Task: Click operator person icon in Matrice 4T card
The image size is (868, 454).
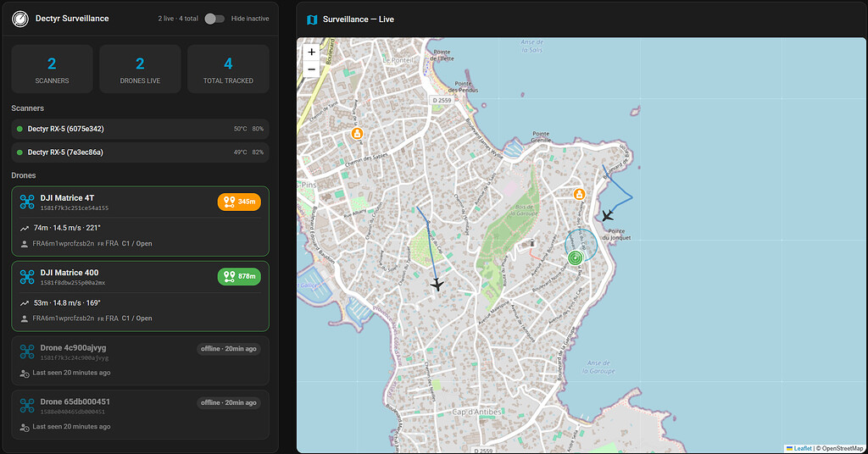Action: [x=25, y=244]
